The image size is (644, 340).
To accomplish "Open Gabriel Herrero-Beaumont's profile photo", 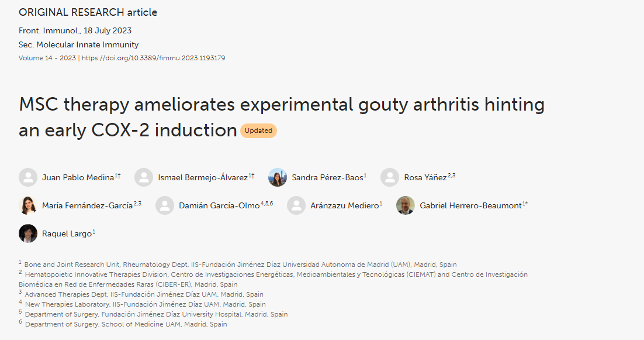I will click(406, 205).
